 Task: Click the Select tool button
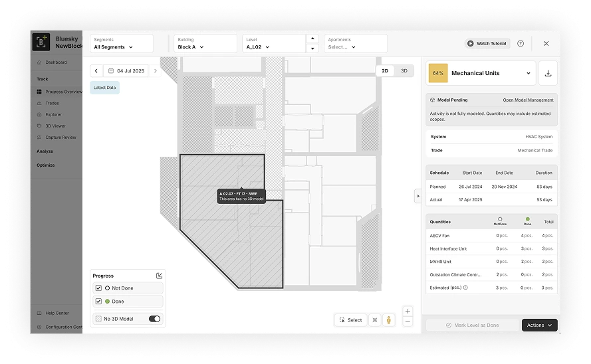[350, 320]
